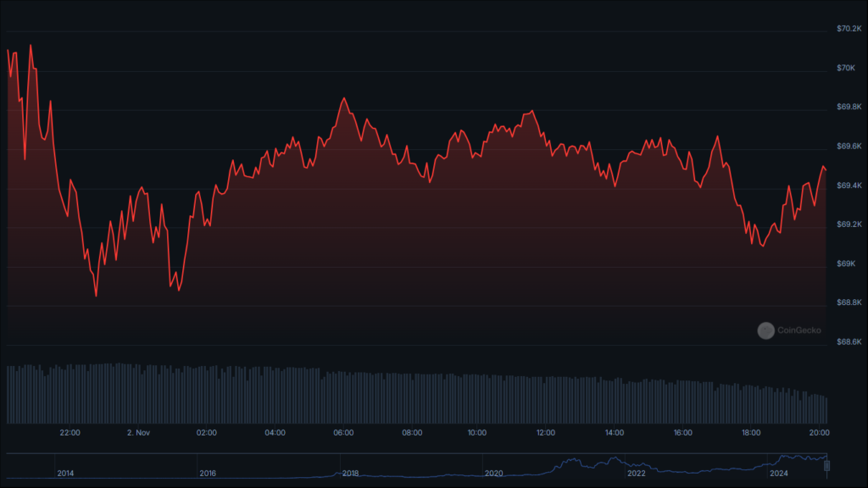Image resolution: width=868 pixels, height=488 pixels.
Task: Click the 10:00 time axis label
Action: (x=476, y=433)
